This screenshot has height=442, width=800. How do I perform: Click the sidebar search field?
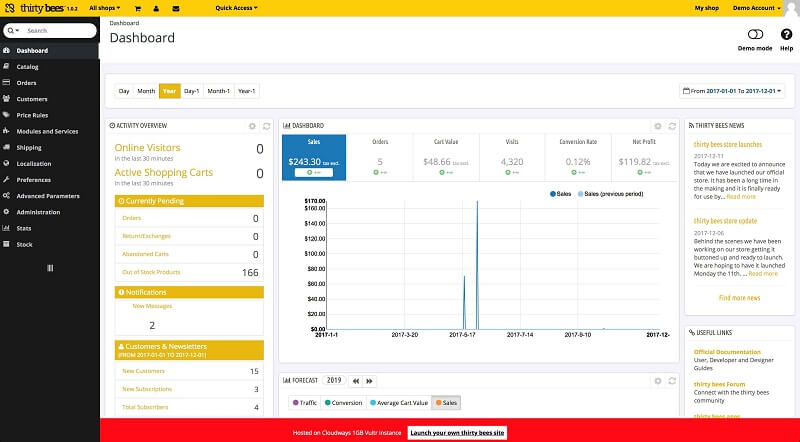point(60,31)
